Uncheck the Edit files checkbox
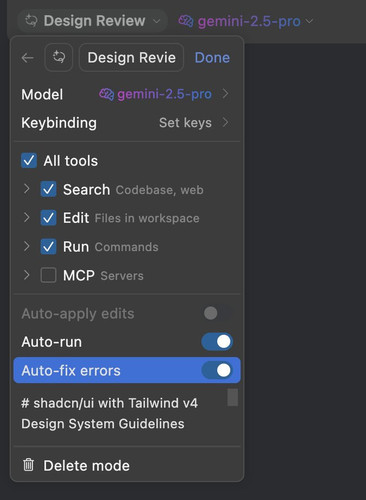The width and height of the screenshot is (366, 500). 48,218
